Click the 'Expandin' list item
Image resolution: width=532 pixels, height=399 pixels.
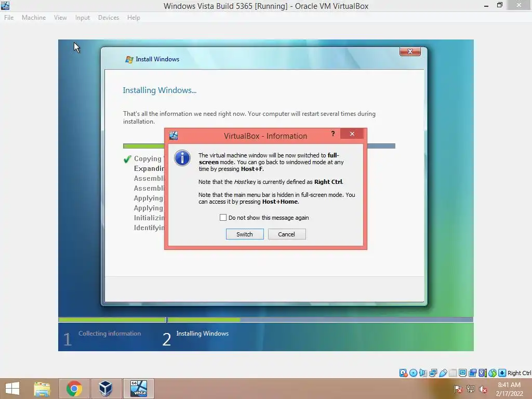tap(149, 169)
